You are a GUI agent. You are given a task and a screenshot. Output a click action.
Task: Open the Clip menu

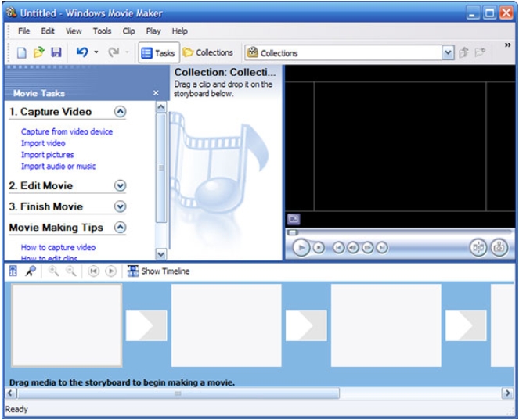pyautogui.click(x=128, y=31)
